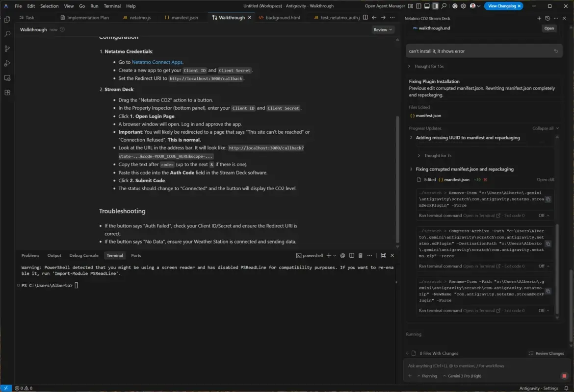Open the Source Control view
The image size is (574, 392).
click(x=7, y=49)
